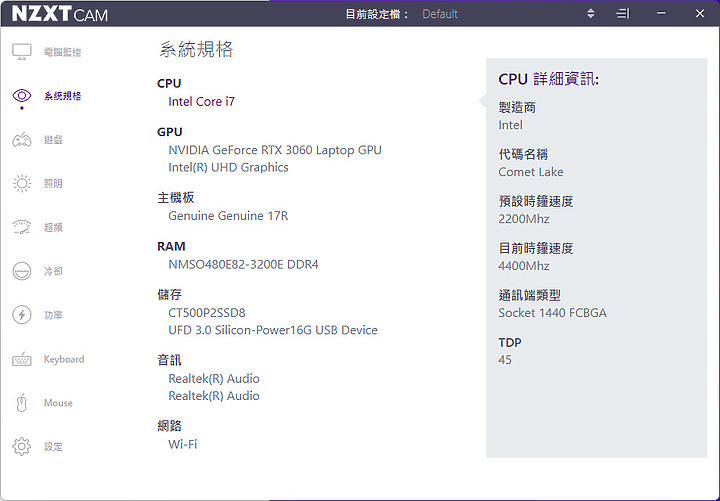The image size is (720, 501).
Task: Click the 音訊 section heading
Action: 169,360
